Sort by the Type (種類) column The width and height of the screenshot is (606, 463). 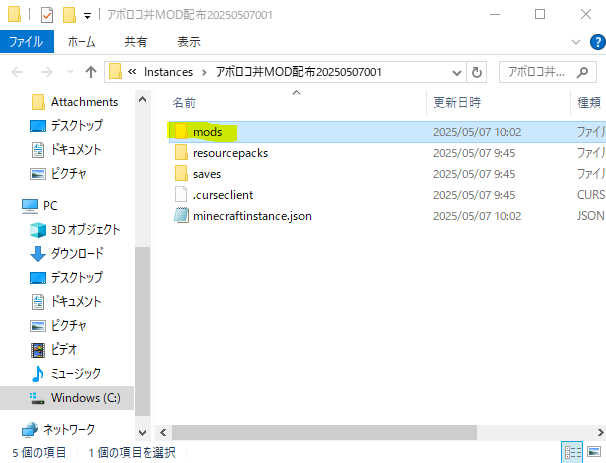pos(589,102)
